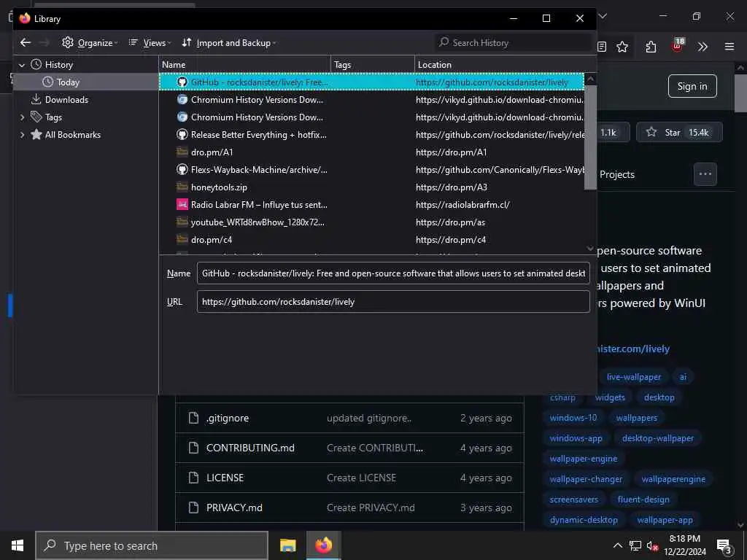The height and width of the screenshot is (560, 747).
Task: Click the widgets topic tag
Action: (610, 397)
